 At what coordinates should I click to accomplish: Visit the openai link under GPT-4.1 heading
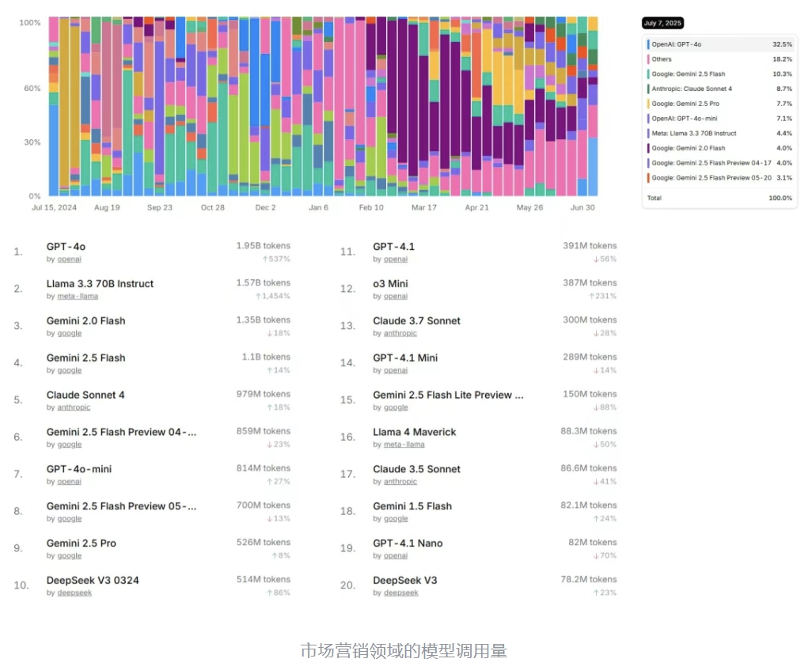(396, 259)
